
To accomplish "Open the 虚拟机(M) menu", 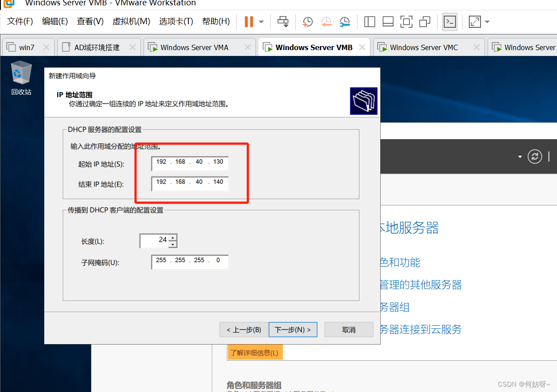I will pyautogui.click(x=131, y=21).
